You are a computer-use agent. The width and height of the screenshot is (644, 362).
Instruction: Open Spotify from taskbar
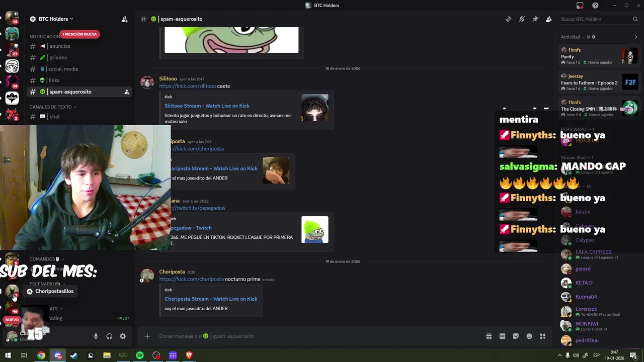coord(140,355)
